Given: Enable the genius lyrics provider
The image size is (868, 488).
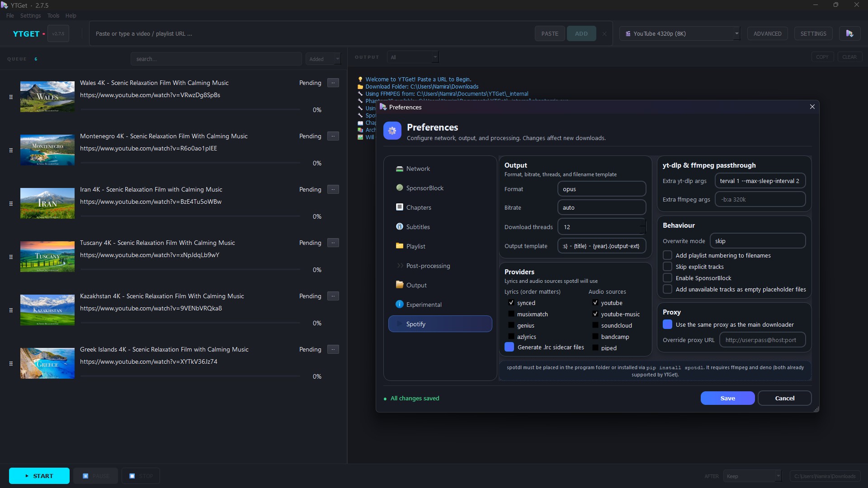Looking at the screenshot, I should point(511,325).
